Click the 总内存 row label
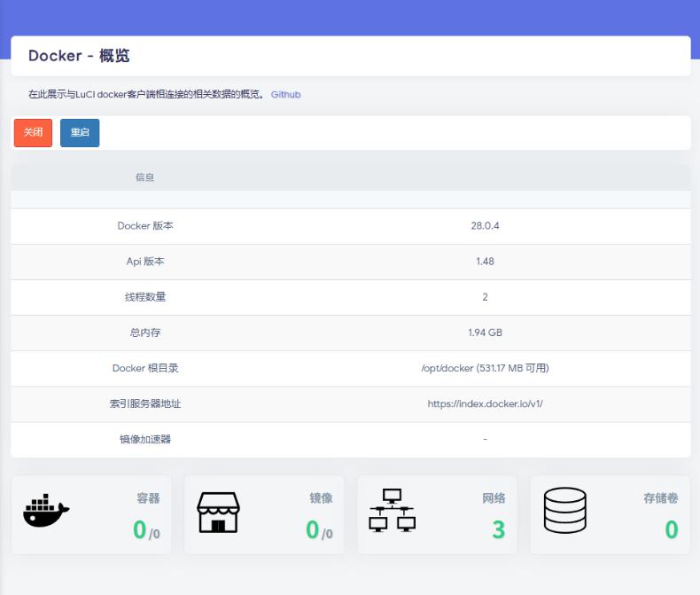 point(145,333)
